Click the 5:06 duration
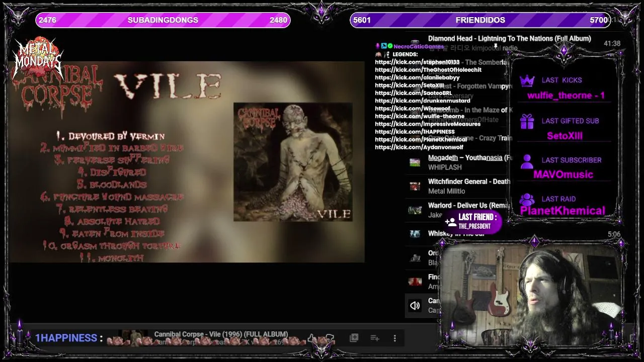This screenshot has height=362, width=644. coord(614,234)
